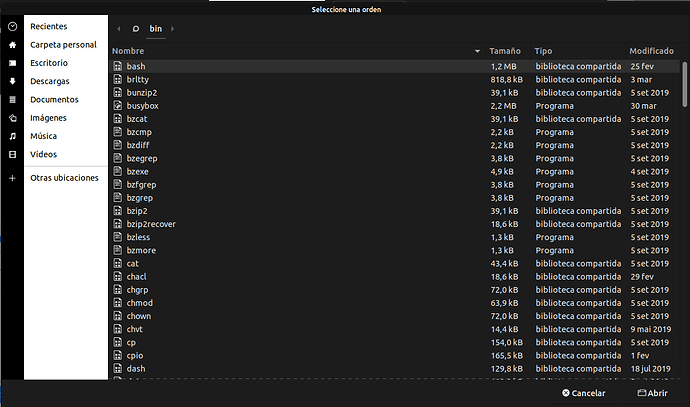Click the Recientes clock icon in sidebar
The height and width of the screenshot is (407, 690).
pyautogui.click(x=12, y=27)
